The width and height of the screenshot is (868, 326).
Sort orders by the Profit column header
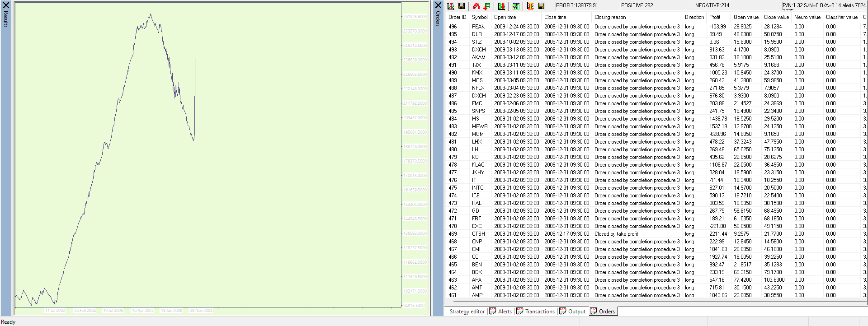click(x=715, y=17)
